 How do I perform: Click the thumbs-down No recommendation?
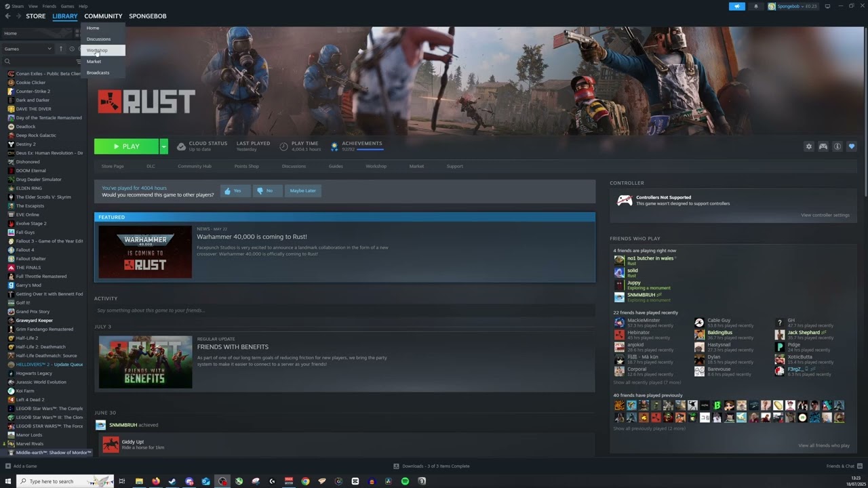(x=266, y=191)
